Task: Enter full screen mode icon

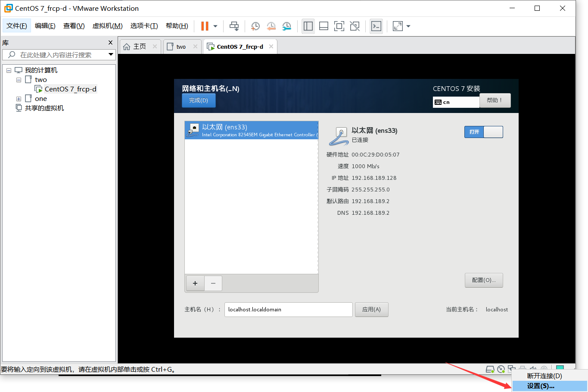Action: point(339,26)
